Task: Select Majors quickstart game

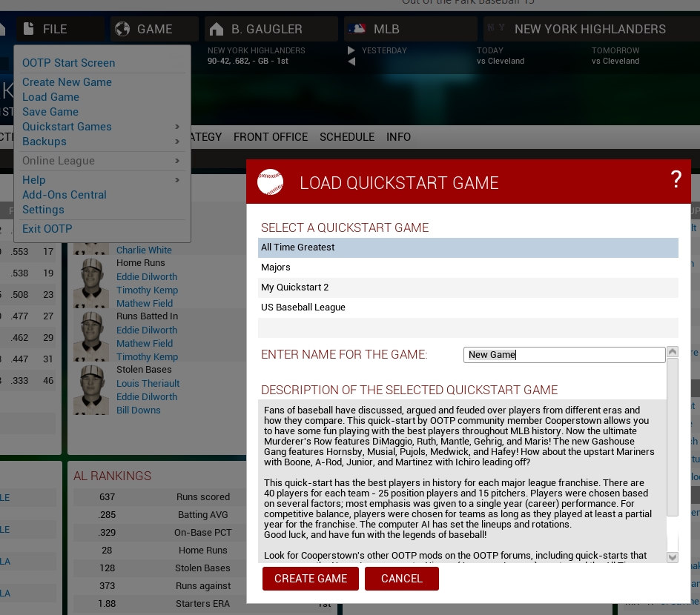Action: pos(468,267)
